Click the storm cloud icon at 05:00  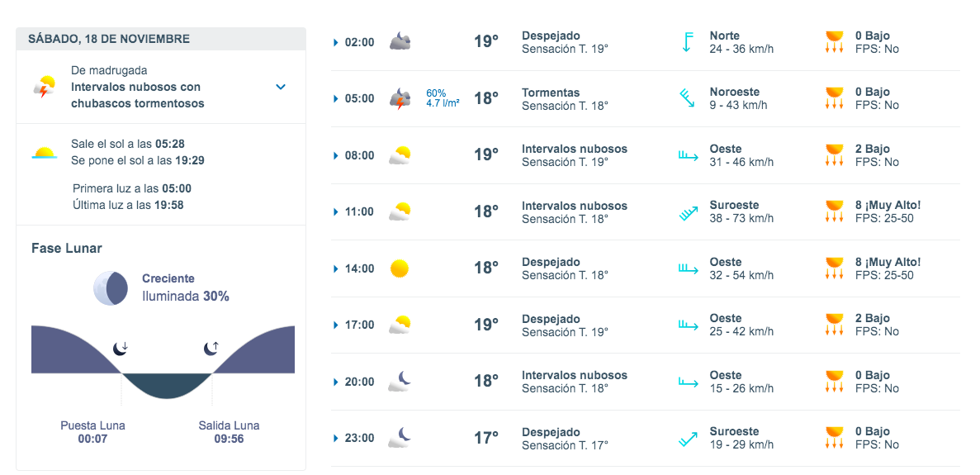pos(400,99)
